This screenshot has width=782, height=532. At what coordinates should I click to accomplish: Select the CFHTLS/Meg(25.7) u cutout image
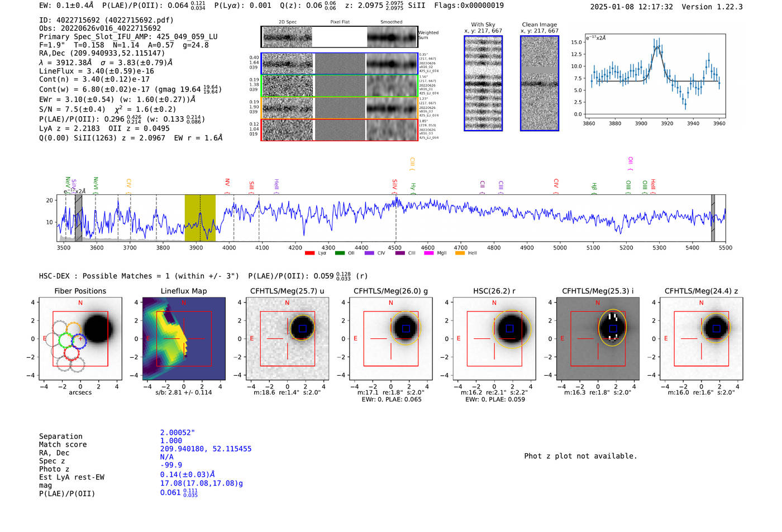287,338
